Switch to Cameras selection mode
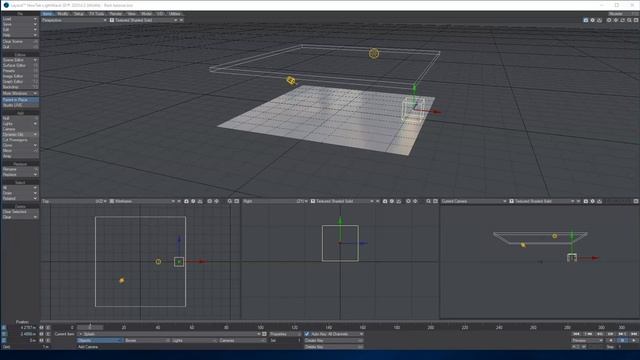640x360 pixels. (x=242, y=340)
